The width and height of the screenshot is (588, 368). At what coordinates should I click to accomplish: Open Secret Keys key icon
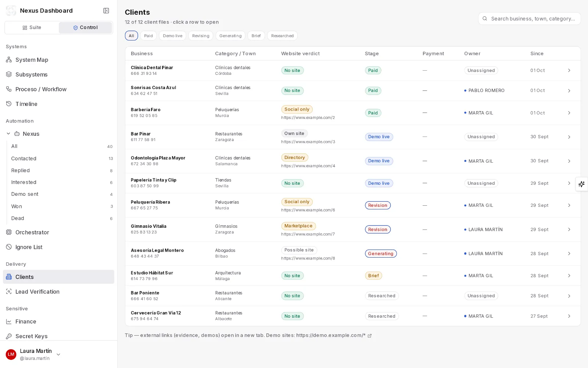(9, 336)
